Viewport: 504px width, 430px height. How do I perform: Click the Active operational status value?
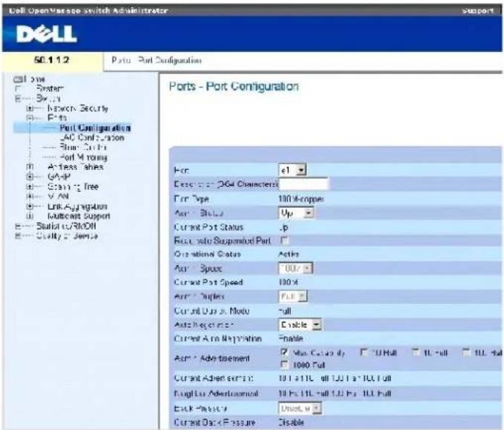click(x=289, y=254)
